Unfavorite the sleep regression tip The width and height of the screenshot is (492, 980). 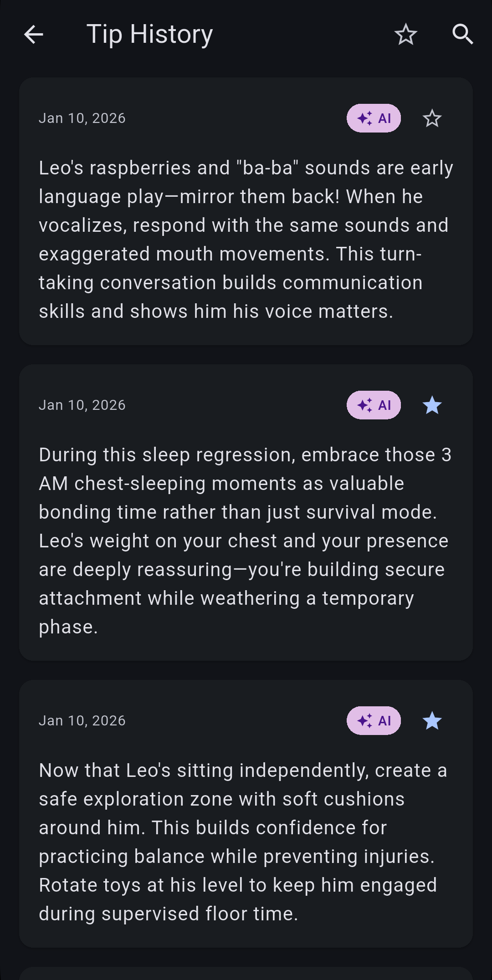point(432,405)
